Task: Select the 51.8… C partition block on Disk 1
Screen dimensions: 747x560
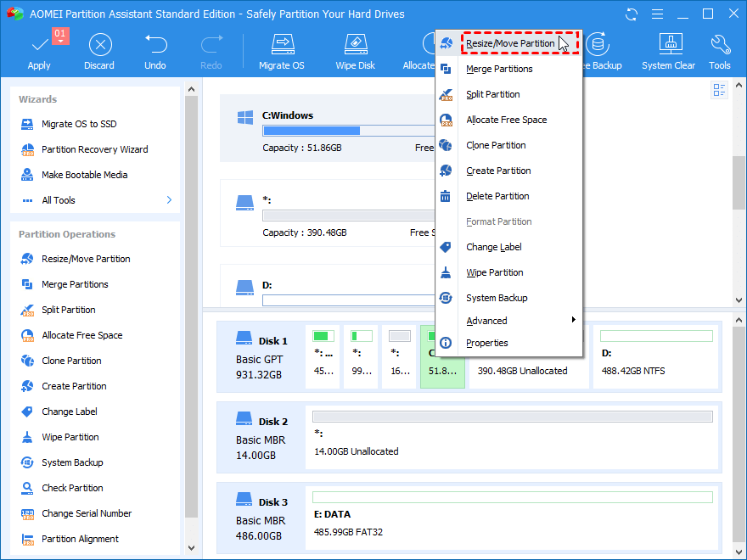Action: pos(442,372)
